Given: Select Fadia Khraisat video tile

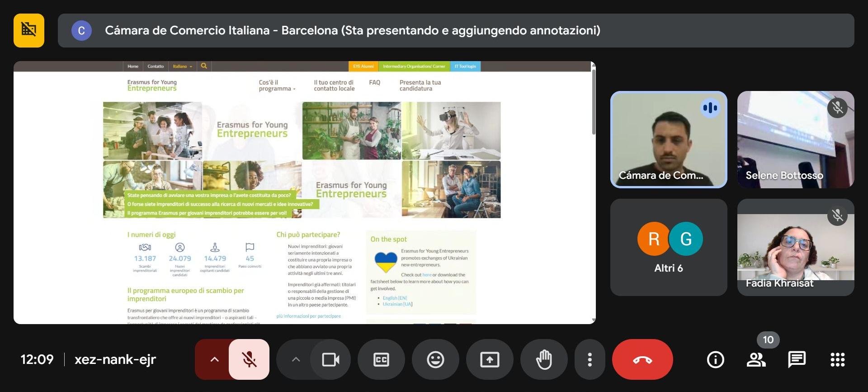Looking at the screenshot, I should pyautogui.click(x=796, y=247).
